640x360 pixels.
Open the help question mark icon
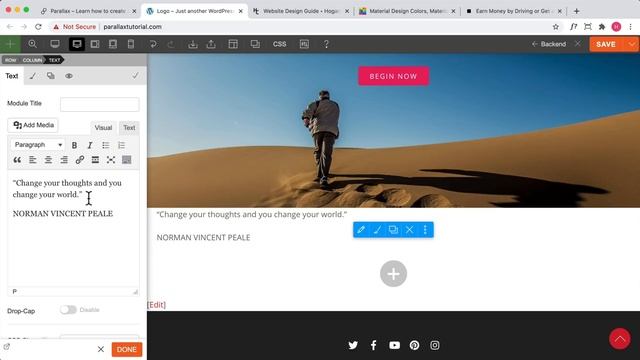[x=326, y=44]
